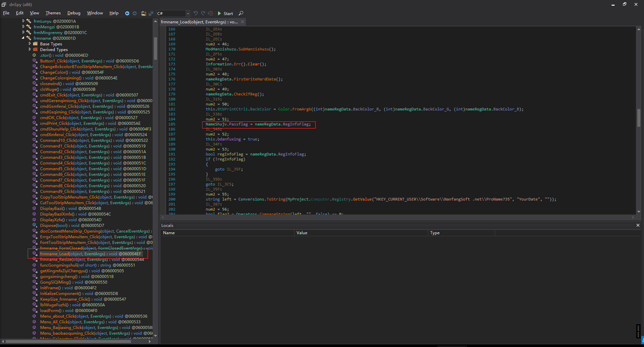Image resolution: width=644 pixels, height=347 pixels.
Task: Click the Navigate Backward arrow icon
Action: pyautogui.click(x=127, y=13)
